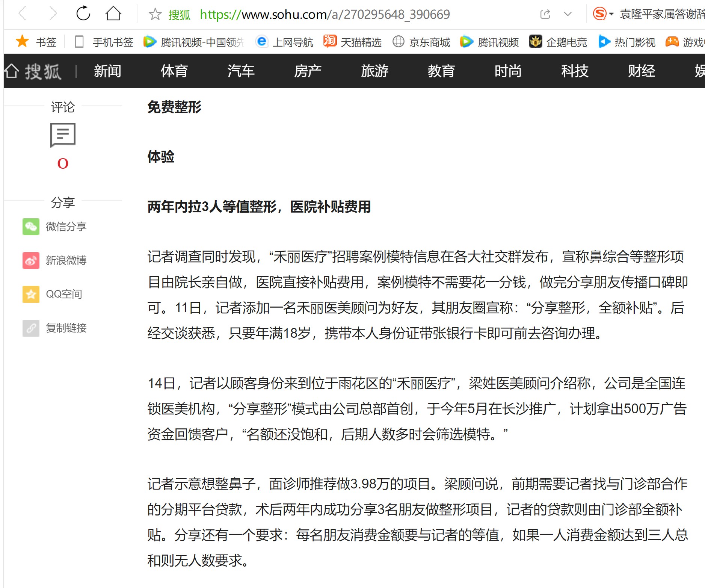This screenshot has width=705, height=588.
Task: Open the browser home page icon
Action: click(x=113, y=14)
